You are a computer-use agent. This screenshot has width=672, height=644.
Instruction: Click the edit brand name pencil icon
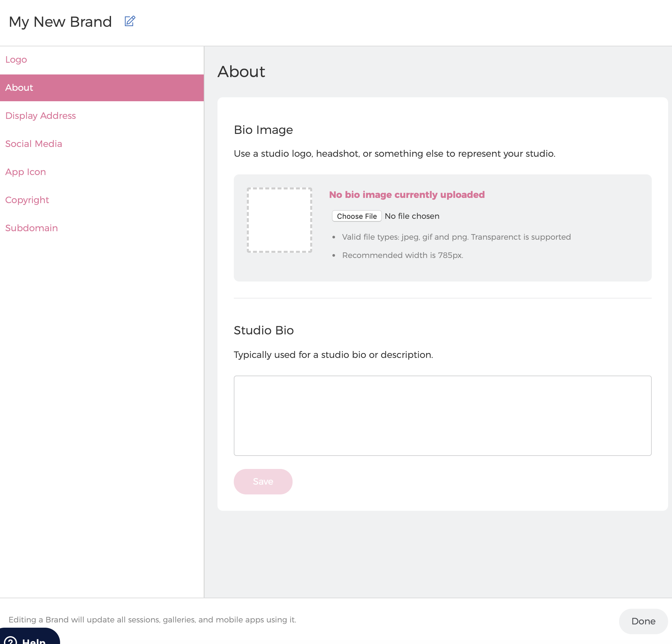click(x=130, y=21)
